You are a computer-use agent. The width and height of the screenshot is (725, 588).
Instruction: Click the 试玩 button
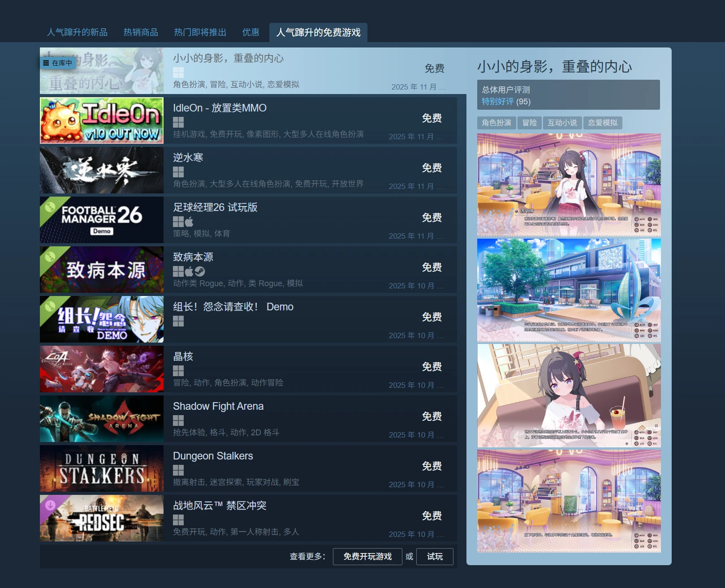[435, 557]
